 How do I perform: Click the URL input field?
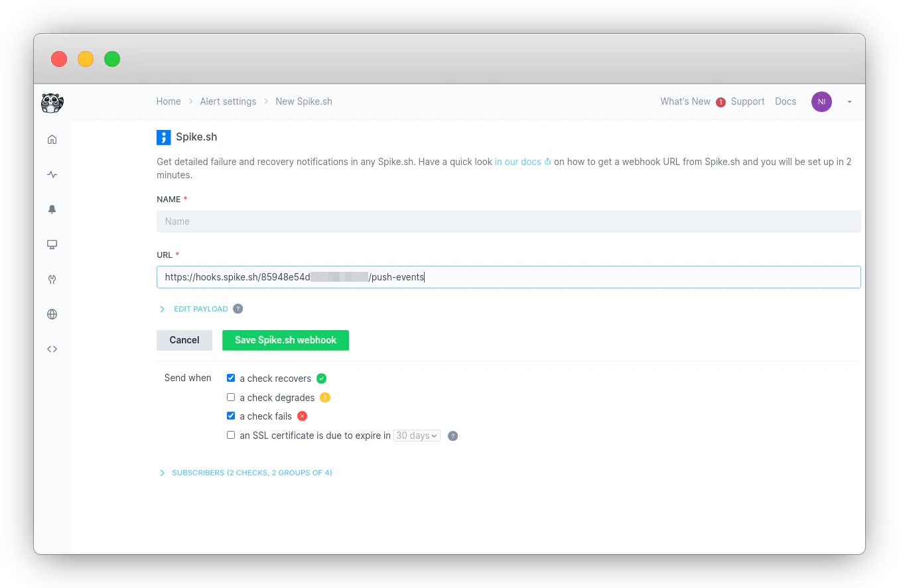pyautogui.click(x=509, y=277)
